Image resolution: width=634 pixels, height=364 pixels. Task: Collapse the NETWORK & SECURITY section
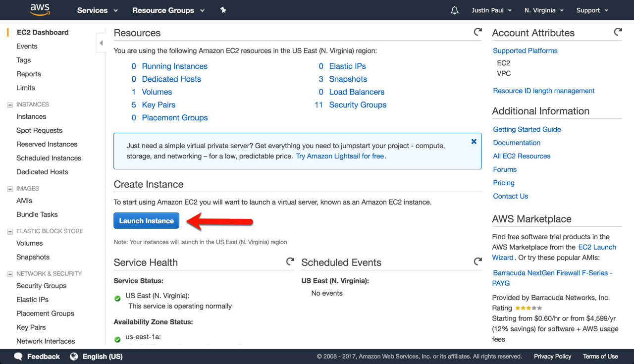(x=10, y=274)
